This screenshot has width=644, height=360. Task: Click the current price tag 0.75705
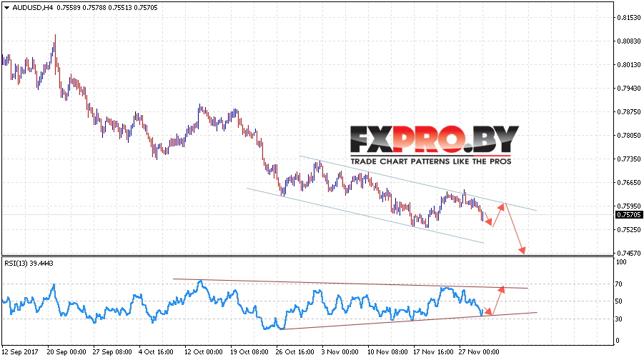628,215
